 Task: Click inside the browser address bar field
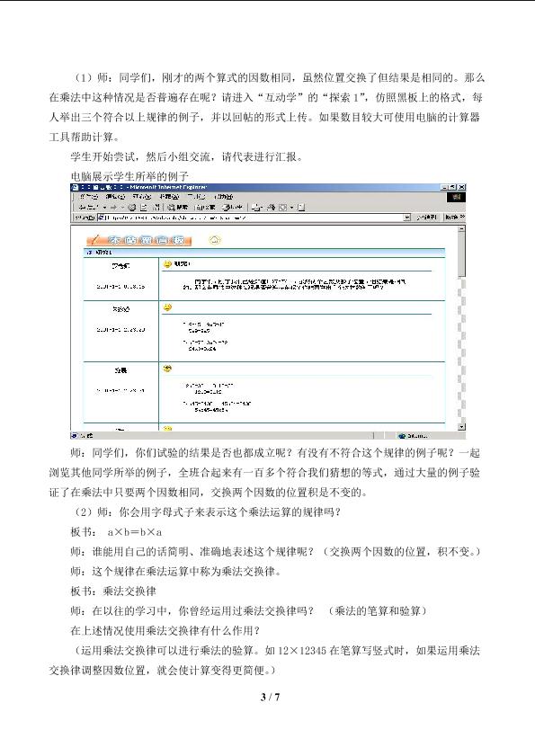pyautogui.click(x=250, y=218)
